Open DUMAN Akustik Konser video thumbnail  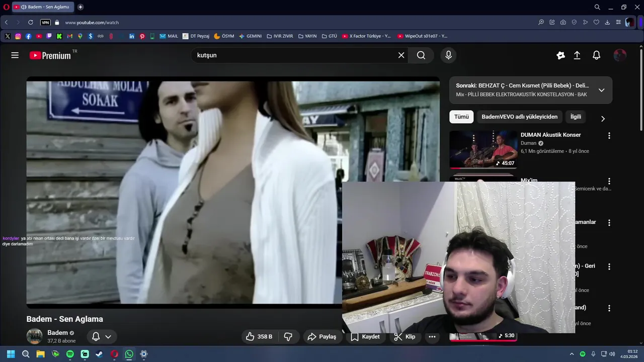point(484,149)
